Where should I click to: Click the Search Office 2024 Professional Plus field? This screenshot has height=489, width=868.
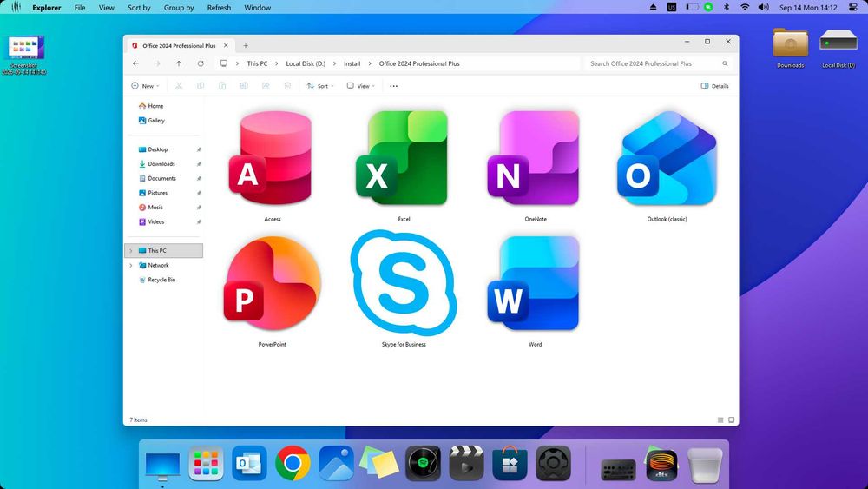click(x=658, y=63)
